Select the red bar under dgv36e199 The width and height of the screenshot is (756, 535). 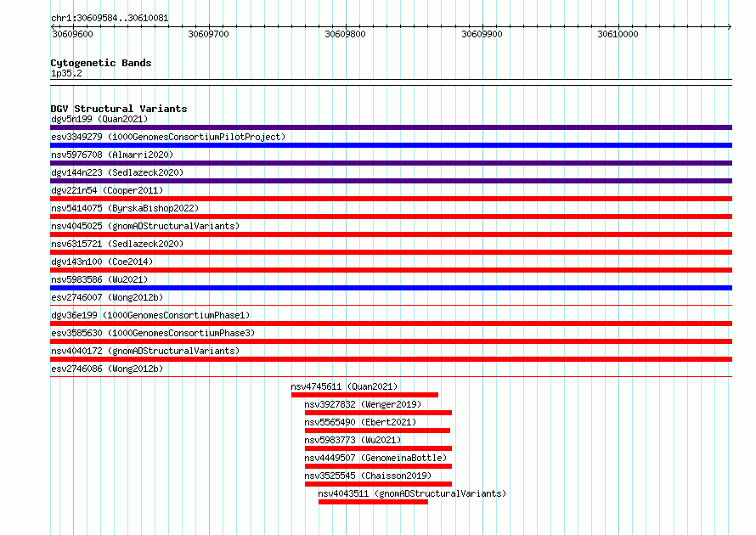(391, 324)
